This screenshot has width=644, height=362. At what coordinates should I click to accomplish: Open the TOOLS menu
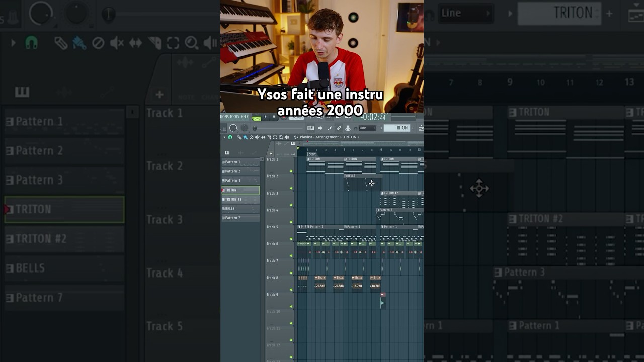(235, 117)
